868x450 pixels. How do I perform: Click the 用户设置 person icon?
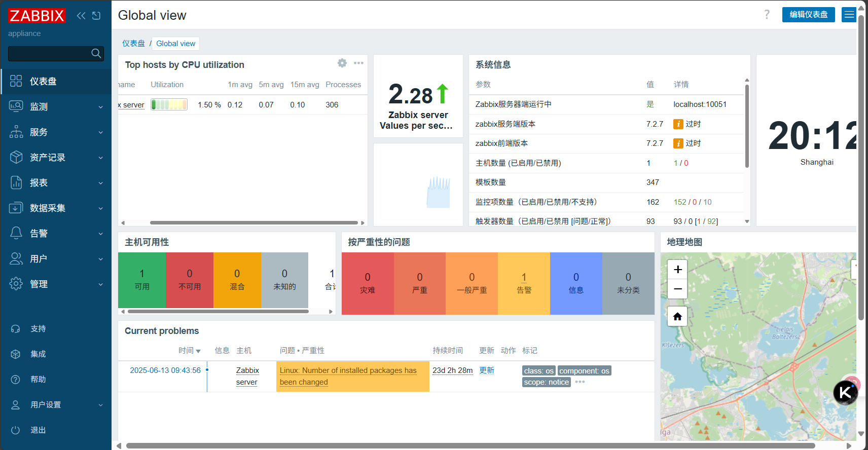point(16,405)
